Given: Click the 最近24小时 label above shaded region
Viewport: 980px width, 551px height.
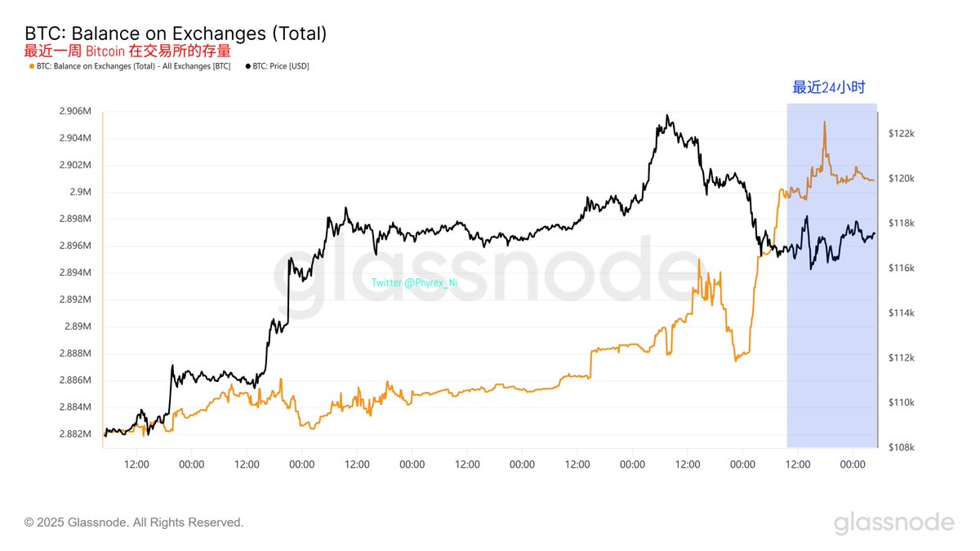Looking at the screenshot, I should click(x=828, y=87).
